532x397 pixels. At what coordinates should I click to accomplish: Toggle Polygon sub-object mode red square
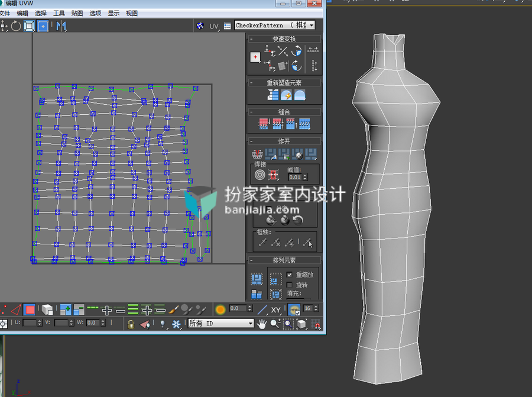click(x=30, y=309)
